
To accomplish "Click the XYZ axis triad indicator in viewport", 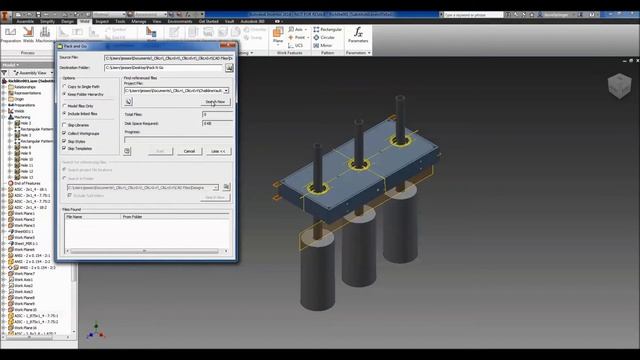I will [96, 331].
